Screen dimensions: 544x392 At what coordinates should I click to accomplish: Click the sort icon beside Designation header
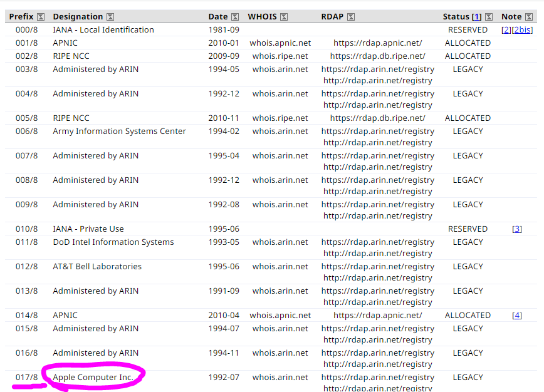(x=110, y=17)
